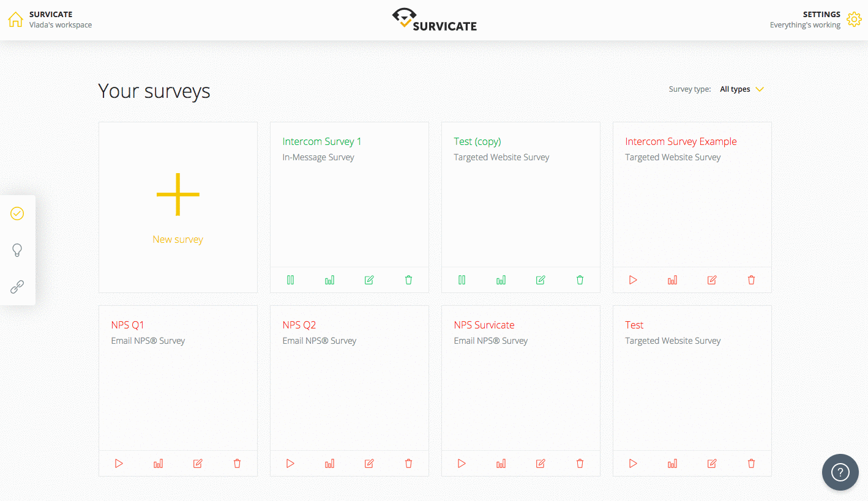The image size is (868, 501).
Task: Click the Survicate logo in header
Action: 435,20
